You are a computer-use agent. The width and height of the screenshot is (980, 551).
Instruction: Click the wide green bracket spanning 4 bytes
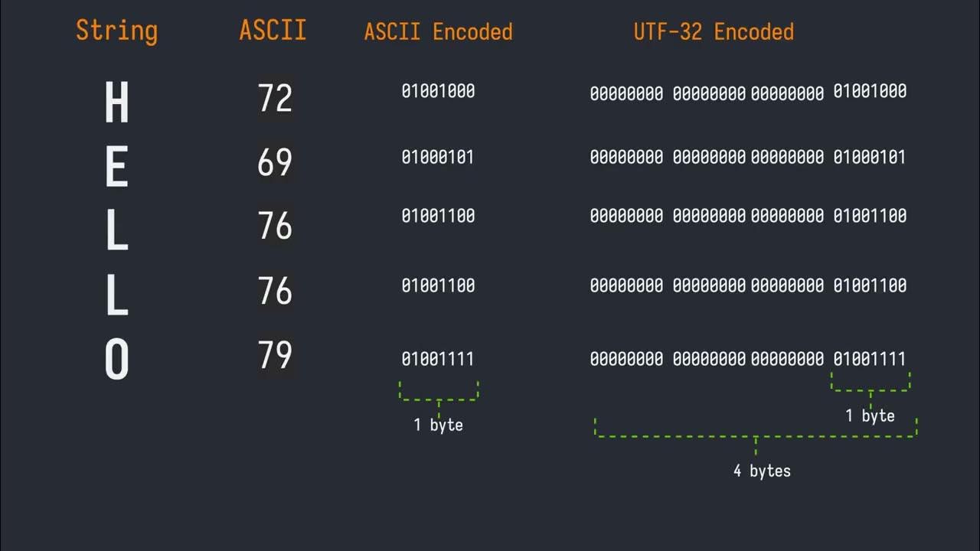756,434
